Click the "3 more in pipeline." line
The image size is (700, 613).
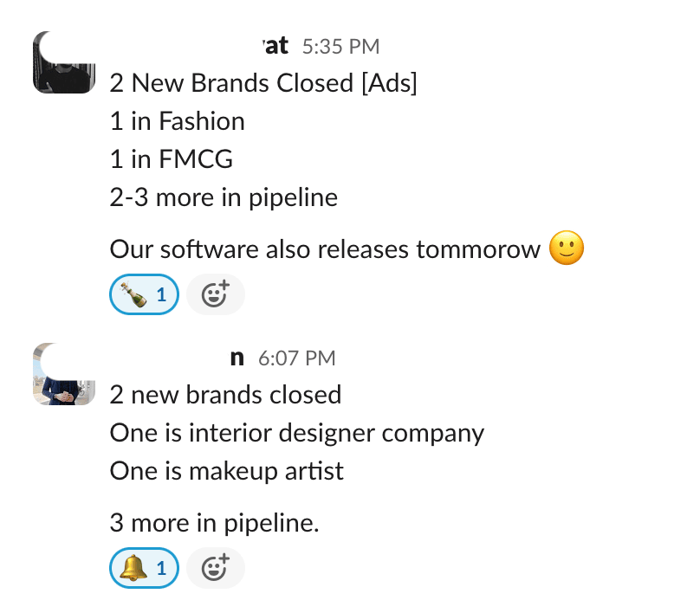point(214,523)
